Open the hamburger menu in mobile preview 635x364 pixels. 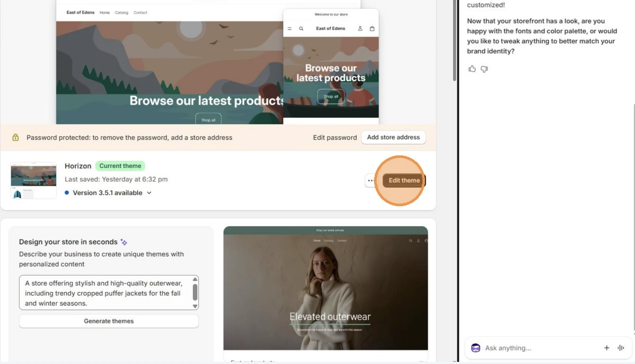click(289, 28)
